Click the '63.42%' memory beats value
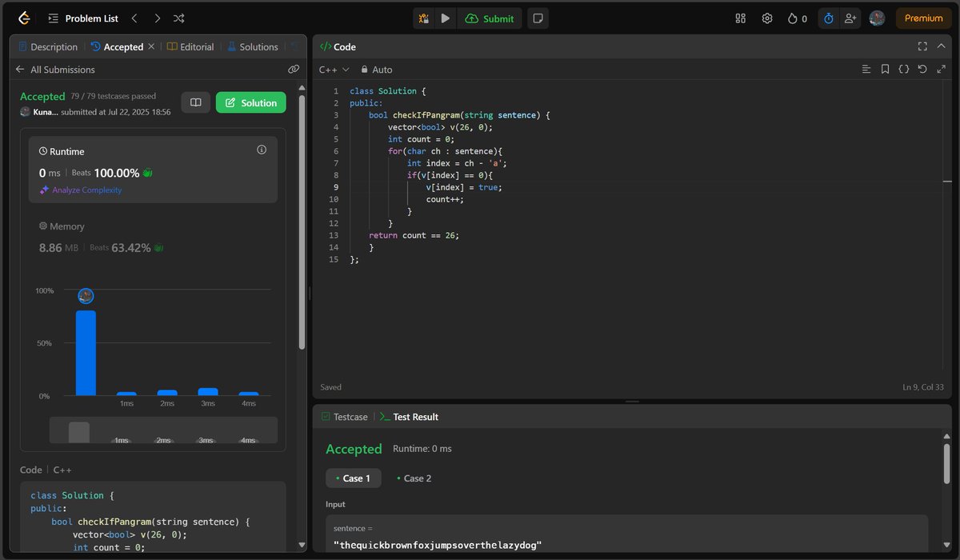This screenshot has width=960, height=560. (131, 248)
